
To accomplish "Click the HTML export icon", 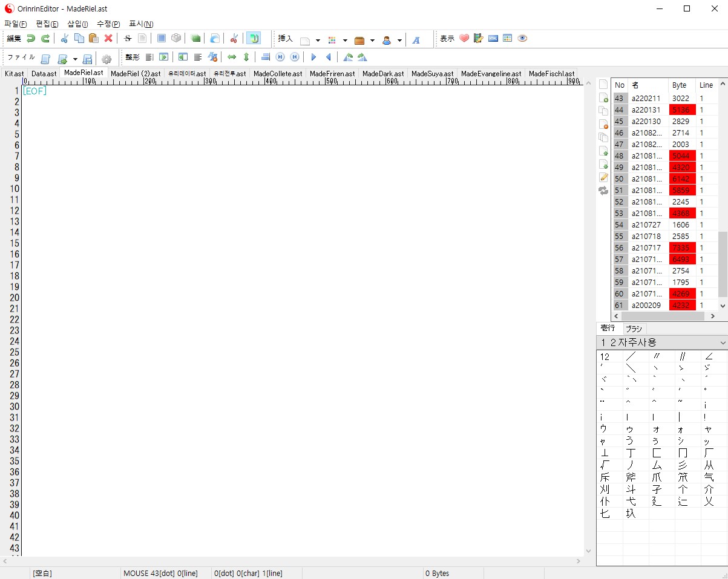I will [x=493, y=38].
